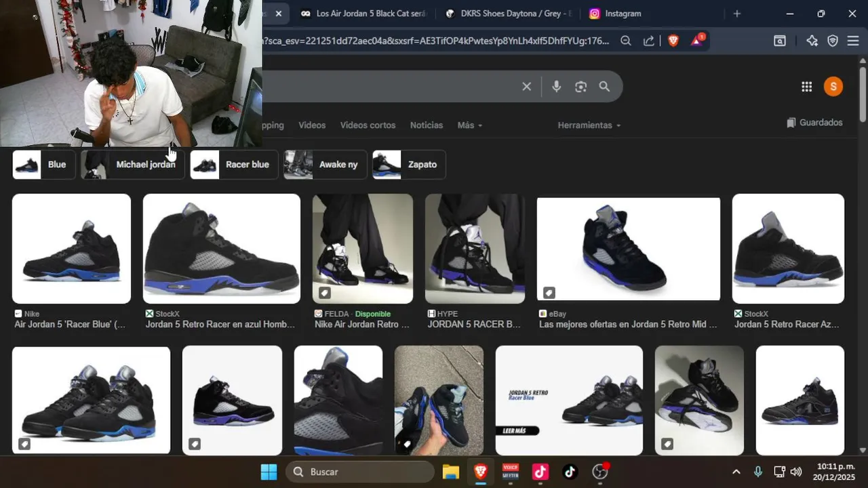The height and width of the screenshot is (488, 868).
Task: Open the Noticias search tab
Action: click(x=427, y=125)
